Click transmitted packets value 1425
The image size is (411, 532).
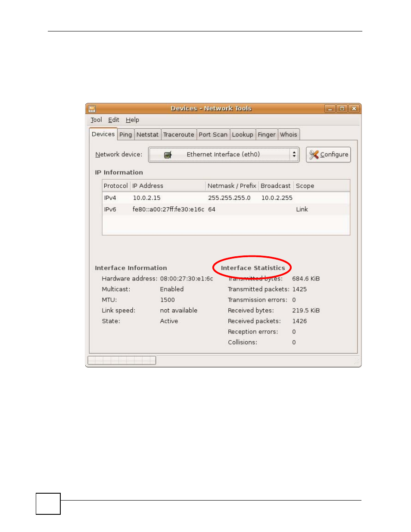point(299,289)
